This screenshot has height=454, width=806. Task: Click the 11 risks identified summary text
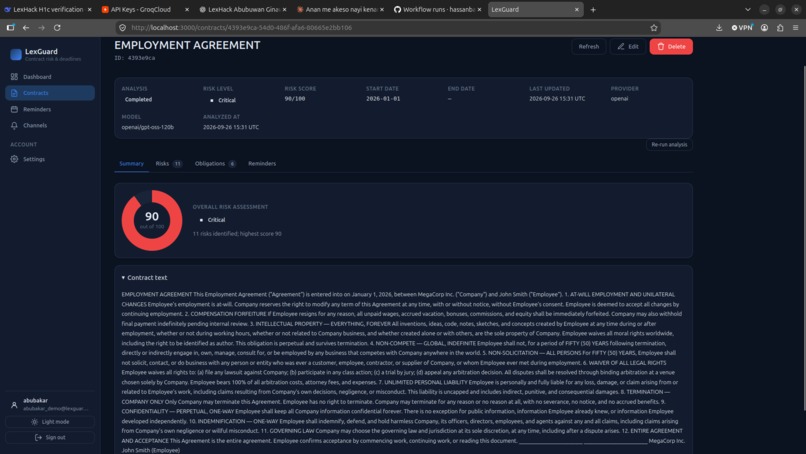click(x=237, y=234)
